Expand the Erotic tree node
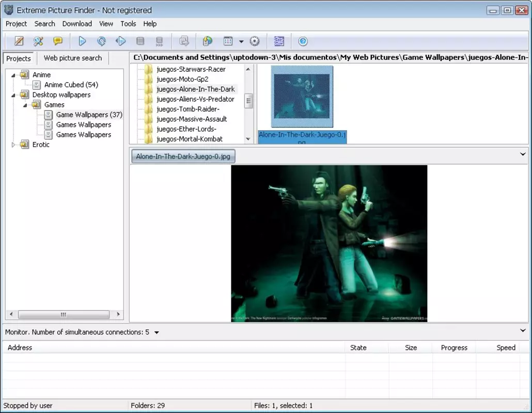This screenshot has height=413, width=532. 13,145
